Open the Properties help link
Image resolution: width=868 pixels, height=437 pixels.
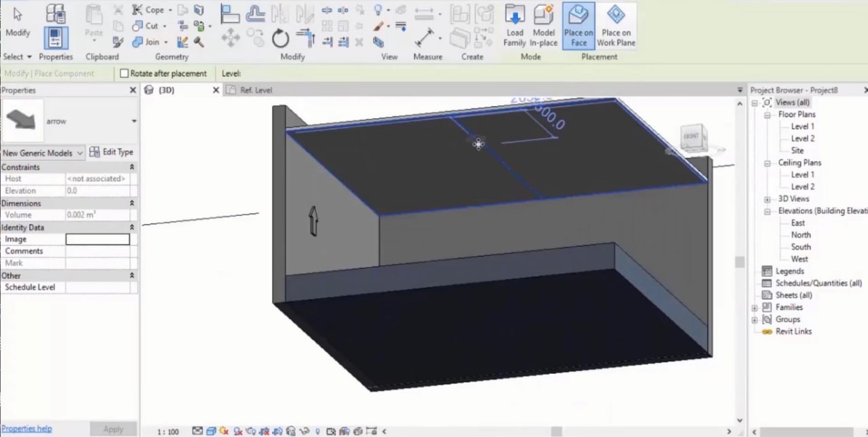26,429
